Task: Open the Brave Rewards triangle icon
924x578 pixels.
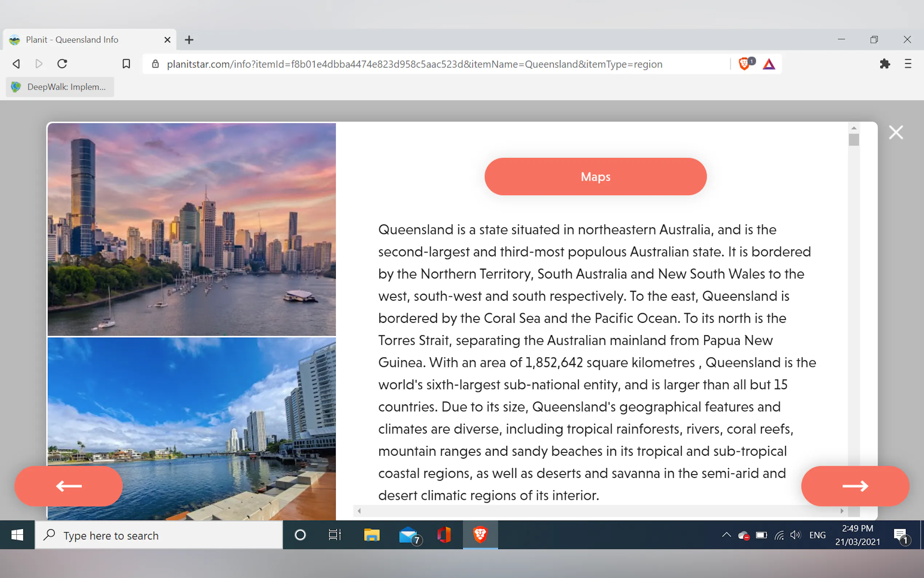Action: click(x=769, y=64)
